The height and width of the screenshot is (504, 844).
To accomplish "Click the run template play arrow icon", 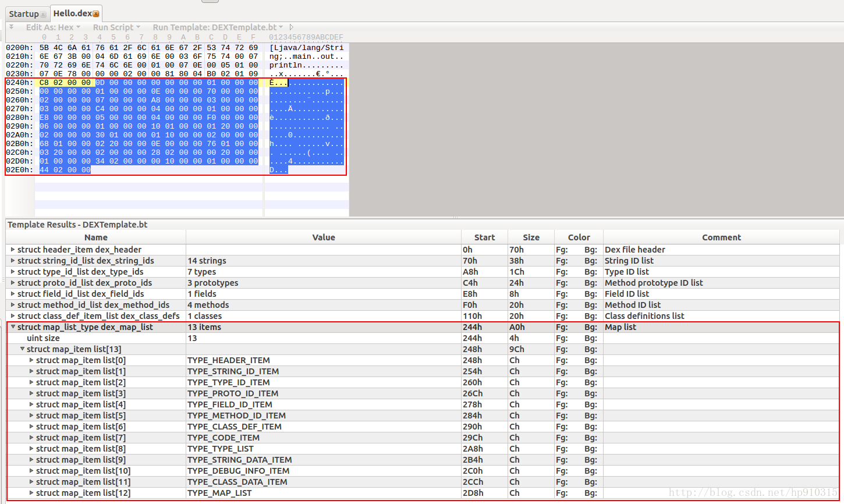I will 291,27.
